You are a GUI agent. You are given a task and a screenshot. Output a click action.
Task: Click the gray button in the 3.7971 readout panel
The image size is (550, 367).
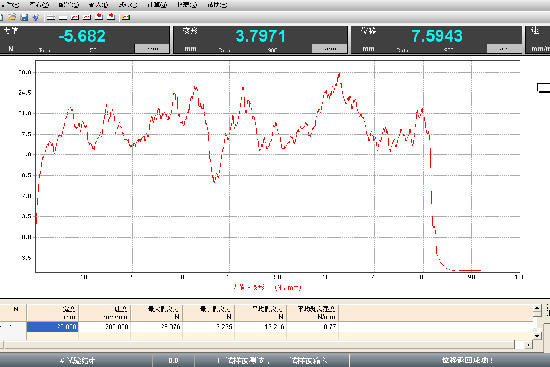(329, 49)
